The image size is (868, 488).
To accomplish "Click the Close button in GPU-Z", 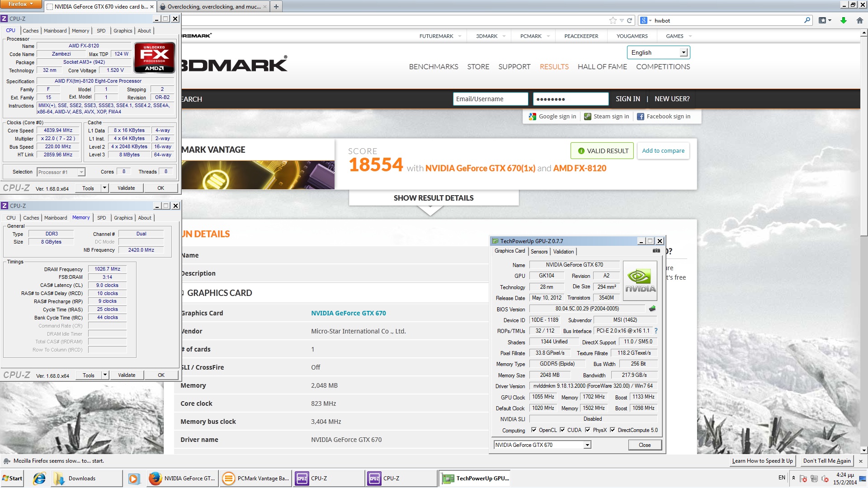I will click(x=645, y=445).
